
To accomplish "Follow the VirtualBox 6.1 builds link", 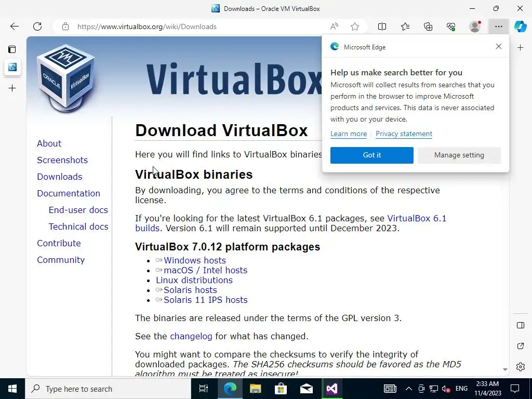I will pyautogui.click(x=417, y=218).
